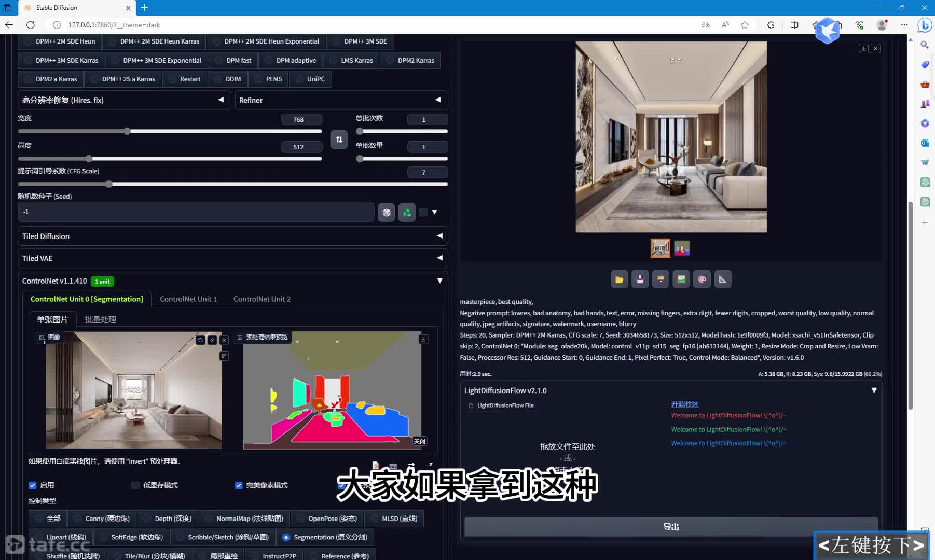Select ControlNet Unit 0 [Segmentation] tab

tap(87, 299)
